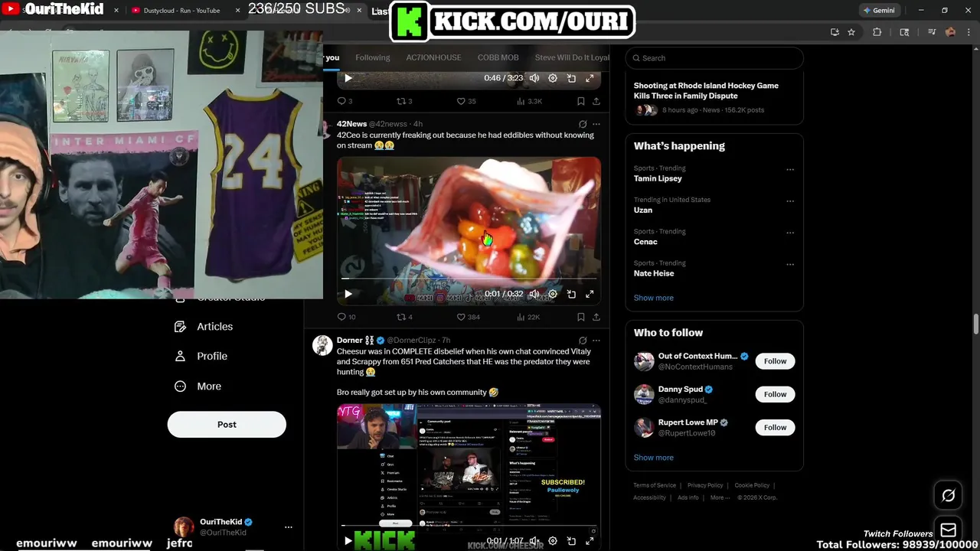Switch to the AC7IONHOUSE tab

point(433,57)
